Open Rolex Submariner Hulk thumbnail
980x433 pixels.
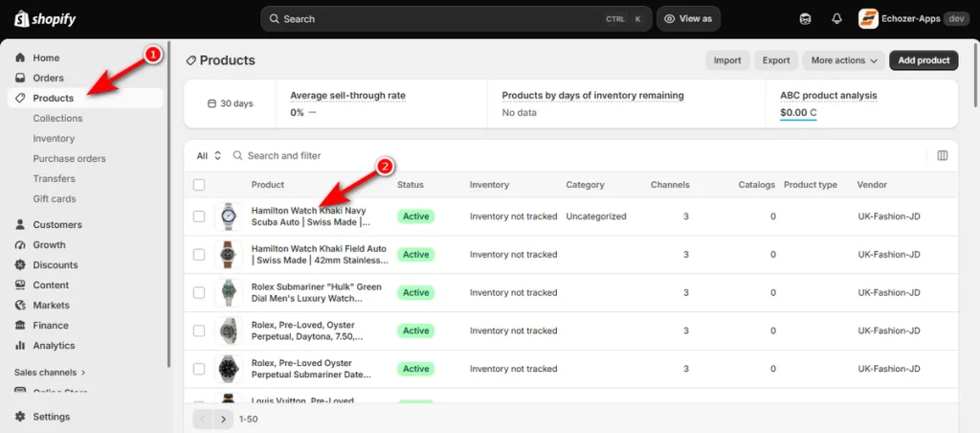click(x=228, y=293)
